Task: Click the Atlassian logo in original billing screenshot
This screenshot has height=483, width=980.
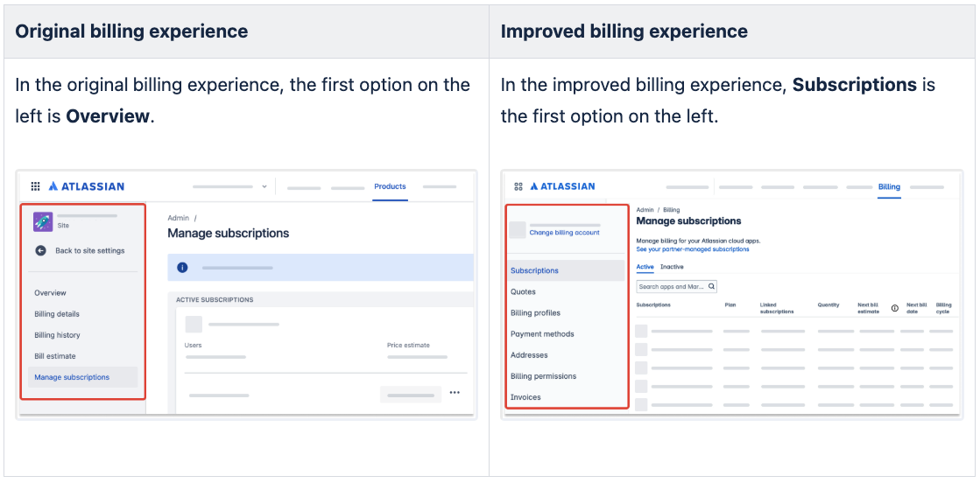Action: (86, 186)
